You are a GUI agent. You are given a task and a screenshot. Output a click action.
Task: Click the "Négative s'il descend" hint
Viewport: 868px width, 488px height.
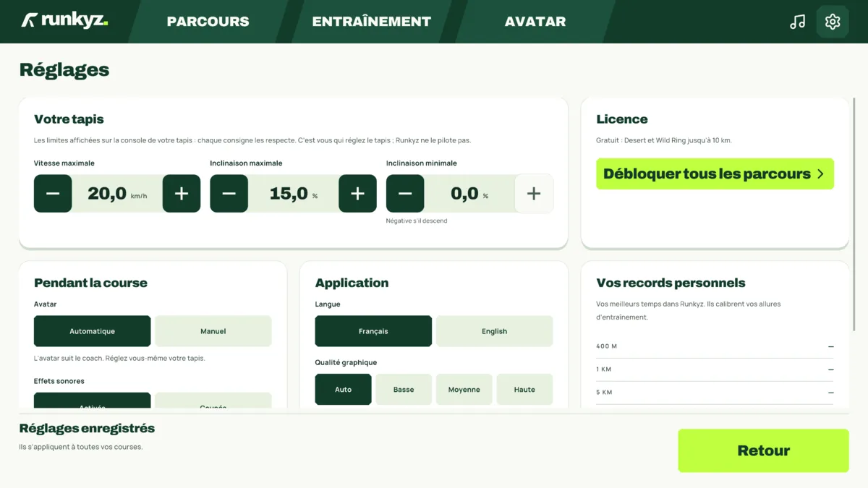tap(417, 221)
